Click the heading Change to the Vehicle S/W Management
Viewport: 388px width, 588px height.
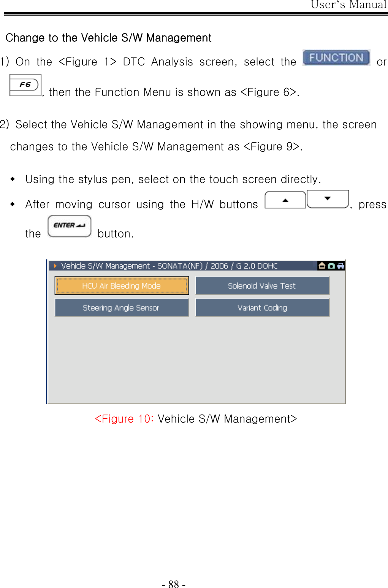click(108, 38)
